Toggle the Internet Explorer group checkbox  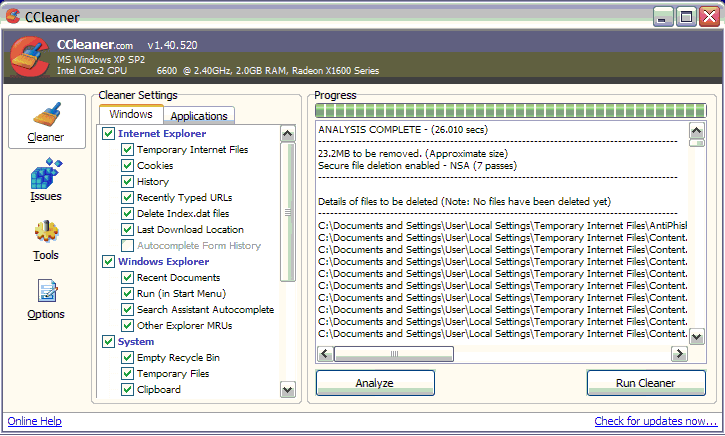108,134
